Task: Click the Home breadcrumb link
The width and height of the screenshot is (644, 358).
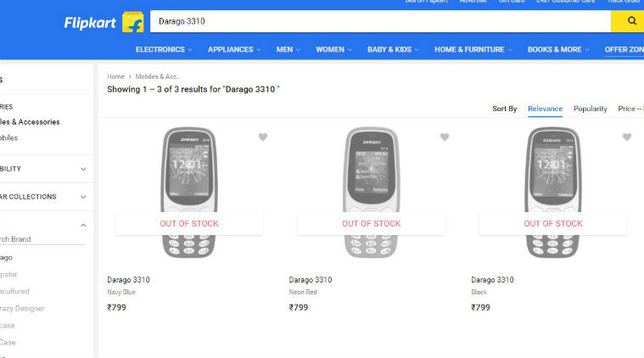Action: click(115, 76)
